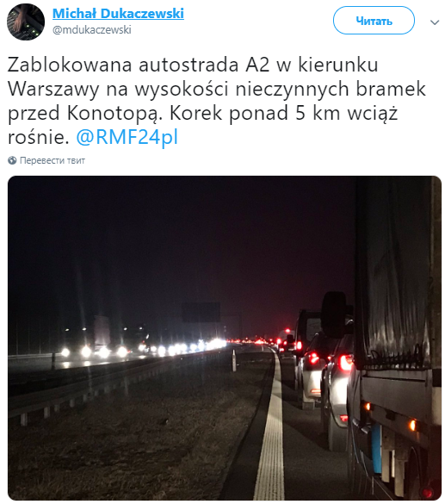Click the @mdukaczewski handle
Screen dimensions: 445x504
(92, 30)
